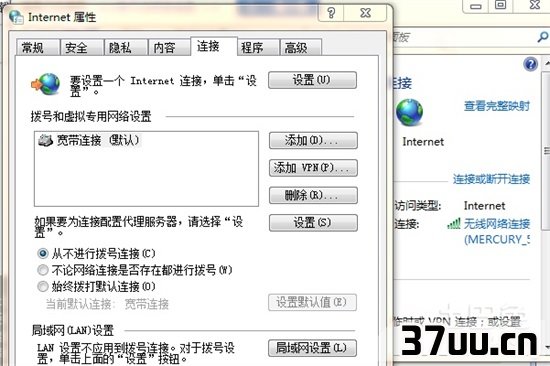The height and width of the screenshot is (366, 550).
Task: Select the 内容 tab
Action: [x=169, y=48]
